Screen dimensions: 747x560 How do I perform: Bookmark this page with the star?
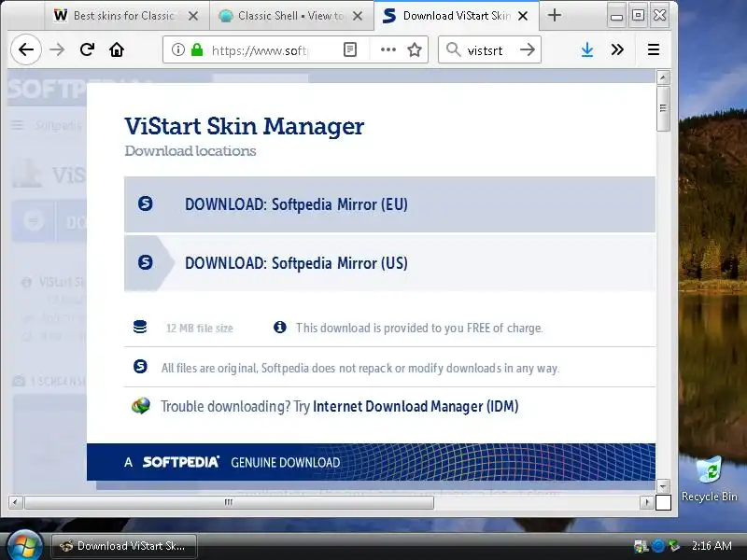[415, 49]
